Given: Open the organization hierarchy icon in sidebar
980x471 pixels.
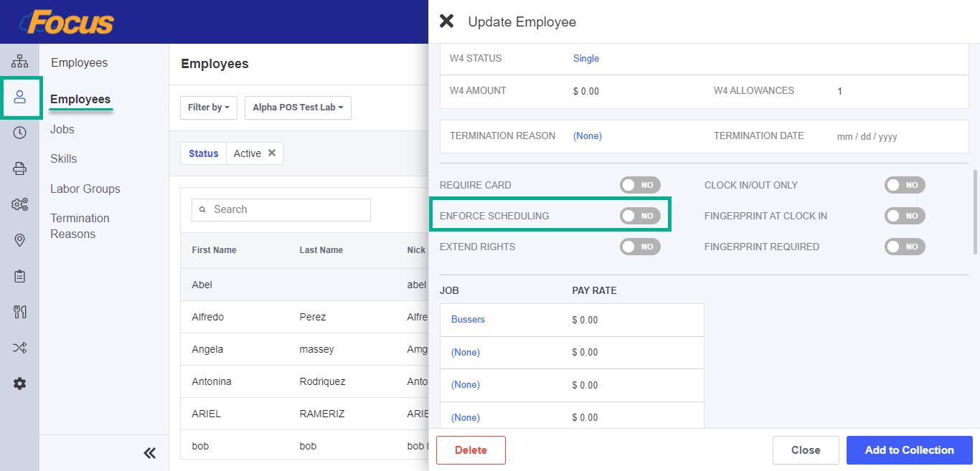Looking at the screenshot, I should click(x=19, y=61).
